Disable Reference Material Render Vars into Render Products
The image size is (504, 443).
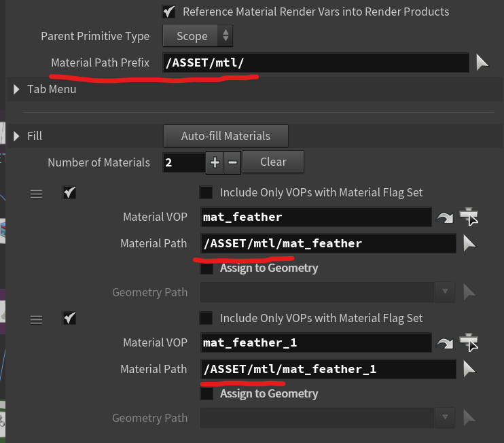pyautogui.click(x=168, y=12)
